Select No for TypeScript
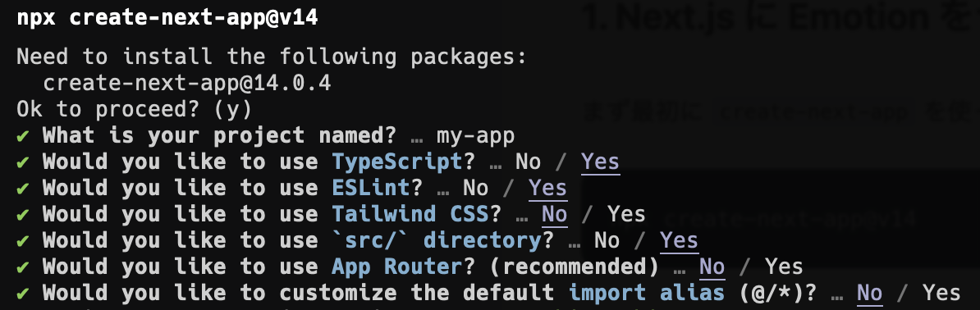The width and height of the screenshot is (980, 310). (x=528, y=162)
